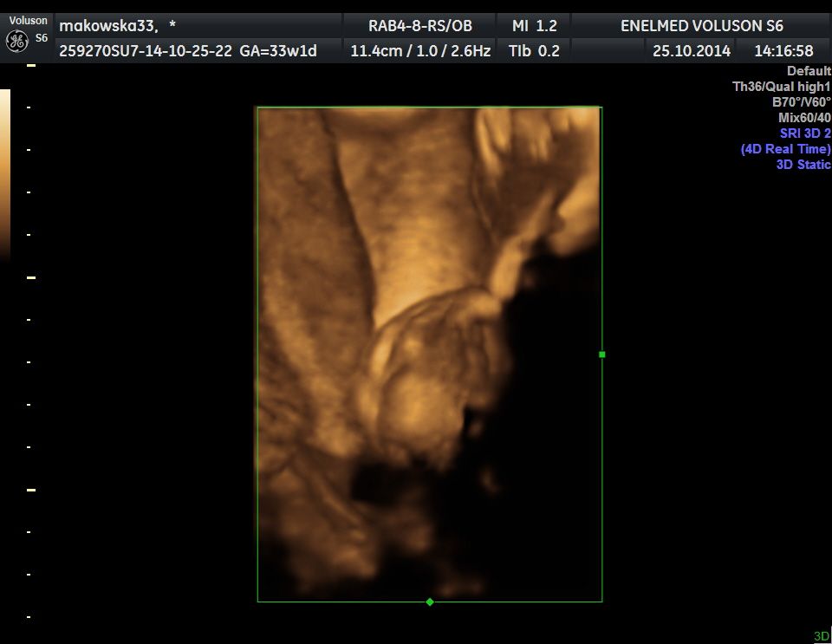832x644 pixels.
Task: Click the B70°/V60° angle setting
Action: (801, 102)
